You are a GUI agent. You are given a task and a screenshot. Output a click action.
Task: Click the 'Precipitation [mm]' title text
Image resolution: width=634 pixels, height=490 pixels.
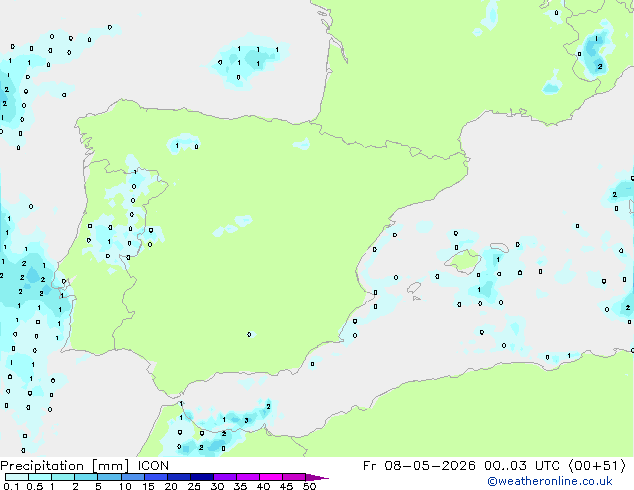click(x=65, y=466)
